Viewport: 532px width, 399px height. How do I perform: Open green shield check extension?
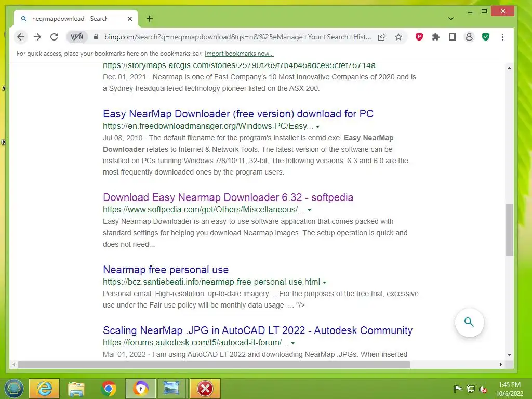point(486,37)
